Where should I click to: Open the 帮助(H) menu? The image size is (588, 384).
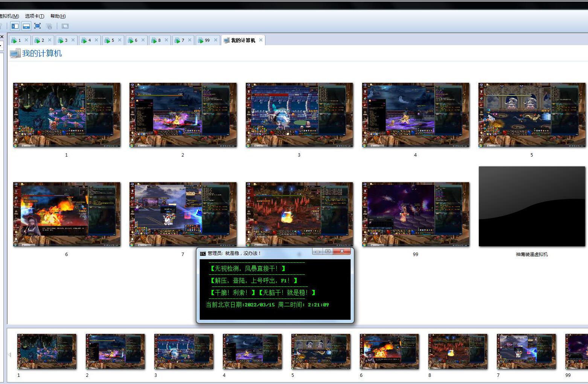(x=58, y=16)
